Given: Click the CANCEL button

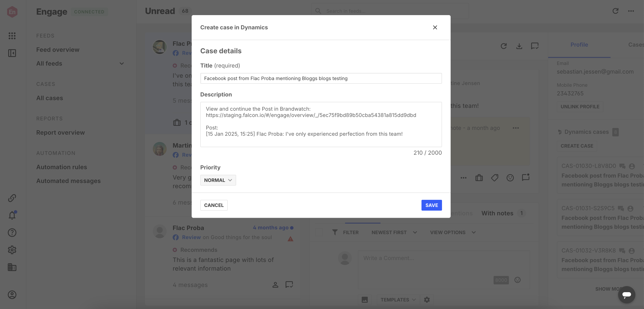Looking at the screenshot, I should click(214, 205).
